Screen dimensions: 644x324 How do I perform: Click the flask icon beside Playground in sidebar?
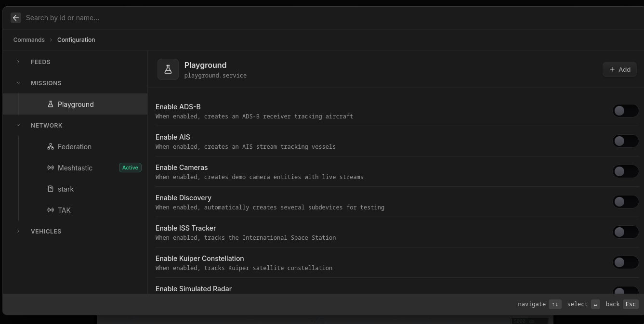(51, 104)
